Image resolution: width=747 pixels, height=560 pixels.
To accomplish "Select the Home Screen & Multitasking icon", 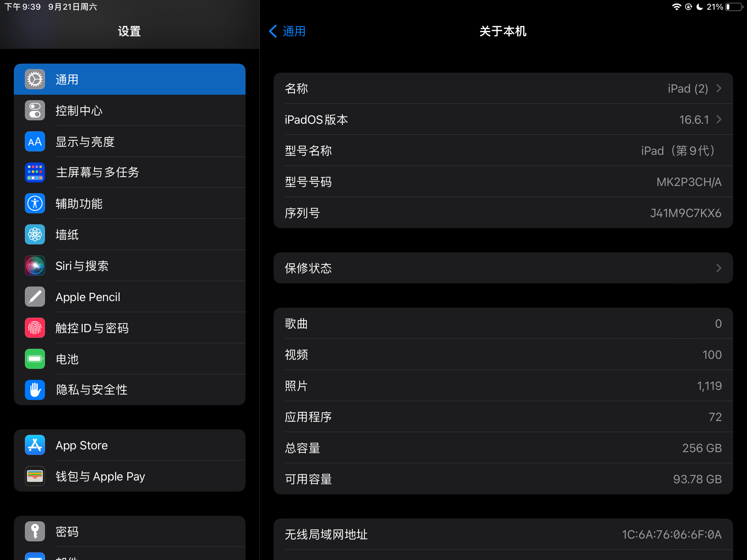I will (x=35, y=172).
